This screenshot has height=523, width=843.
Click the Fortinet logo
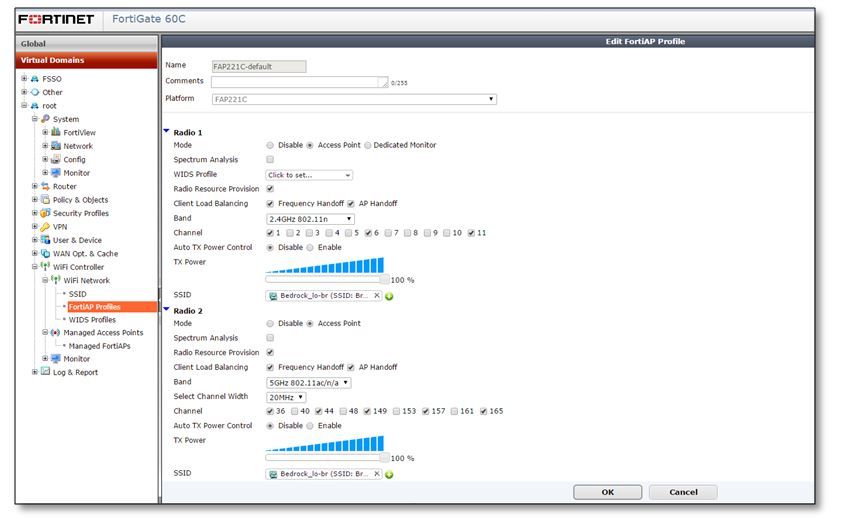(56, 19)
